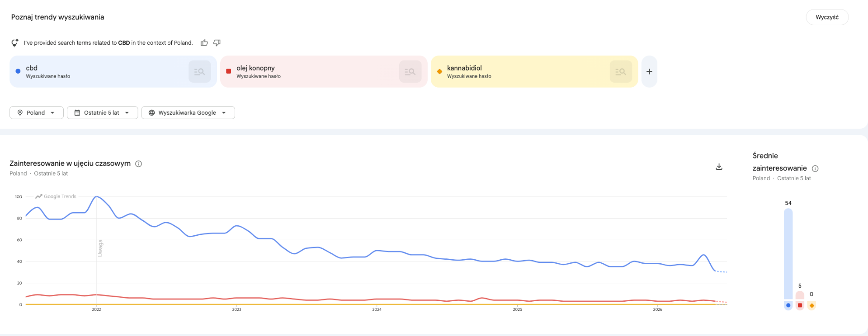Add a new comparison term with plus
The image size is (868, 336).
coord(649,71)
